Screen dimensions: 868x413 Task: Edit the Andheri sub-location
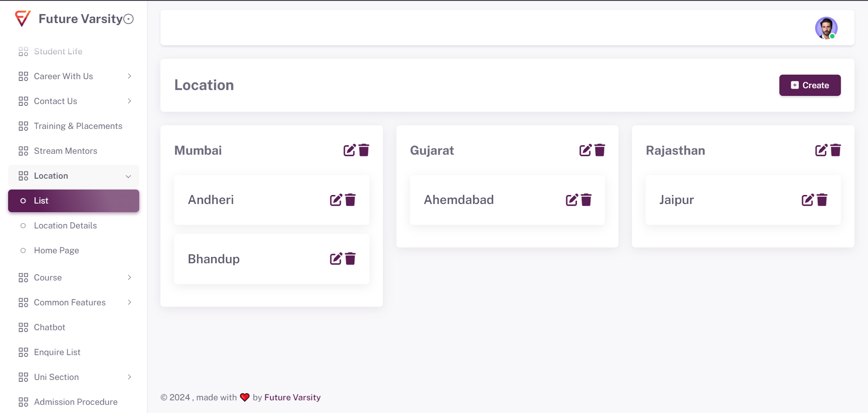[336, 200]
